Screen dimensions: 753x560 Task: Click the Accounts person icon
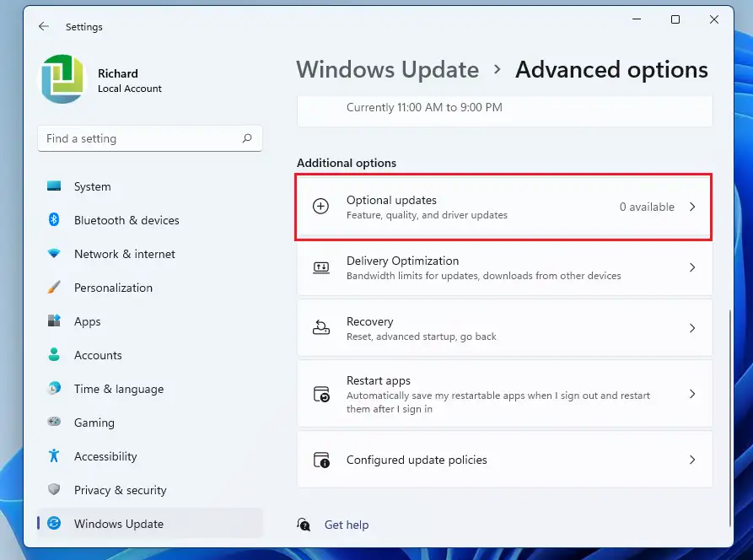coord(54,354)
